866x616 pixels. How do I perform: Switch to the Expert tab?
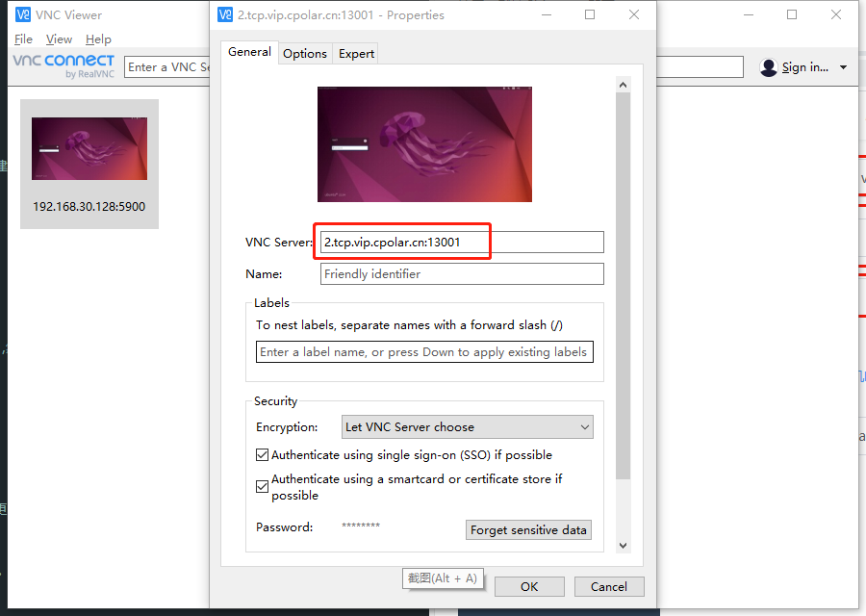[x=356, y=54]
